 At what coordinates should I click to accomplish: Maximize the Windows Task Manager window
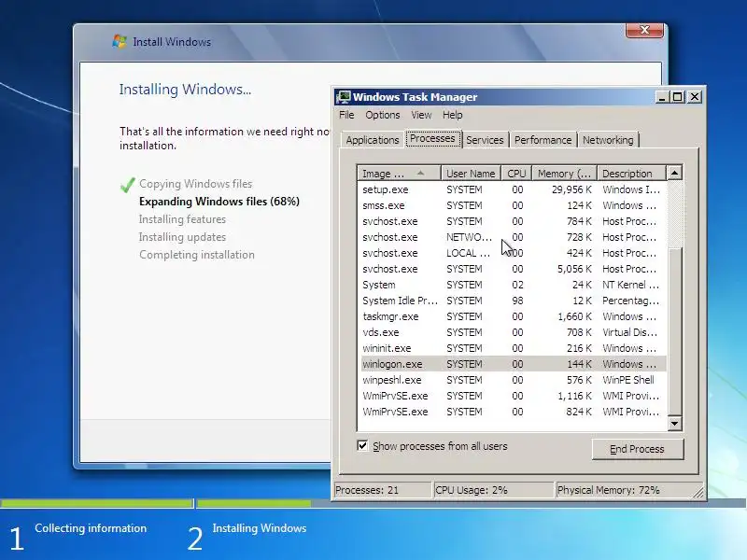point(677,97)
